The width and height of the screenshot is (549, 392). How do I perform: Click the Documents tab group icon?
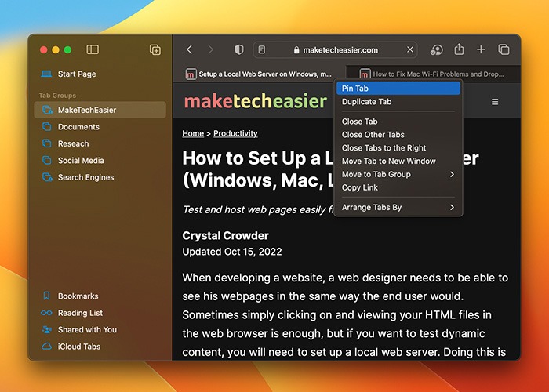click(46, 127)
